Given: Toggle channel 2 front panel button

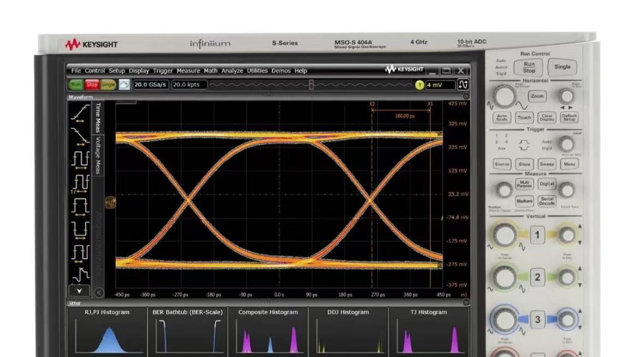Looking at the screenshot, I should click(537, 277).
